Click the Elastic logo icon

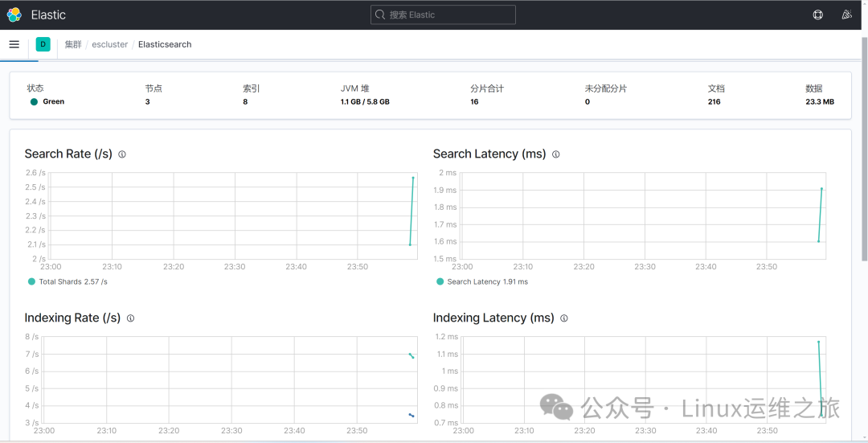(x=14, y=15)
